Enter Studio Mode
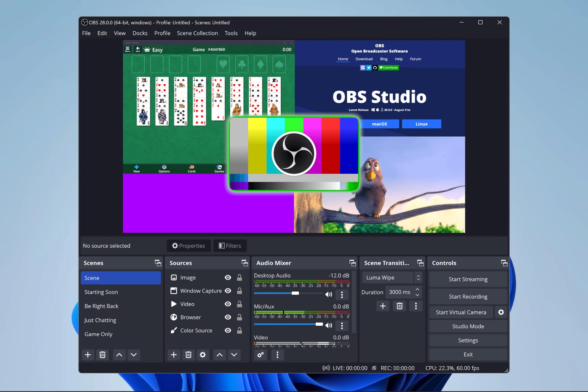This screenshot has width=588, height=392. coord(468,326)
